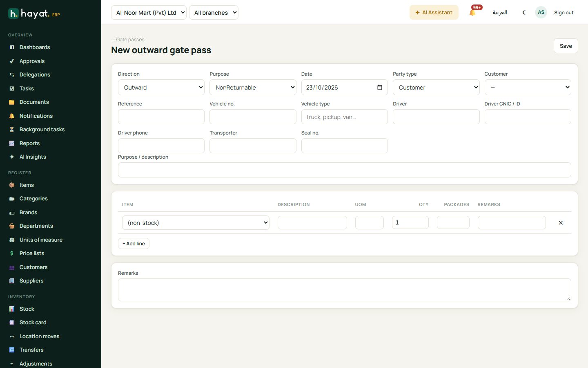Click the Background tasks hourglass icon

point(12,130)
